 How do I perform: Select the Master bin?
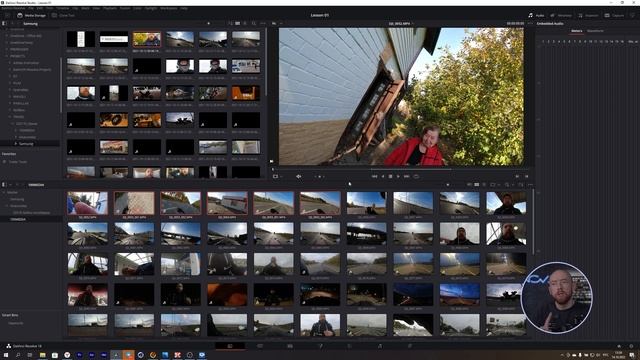12,192
